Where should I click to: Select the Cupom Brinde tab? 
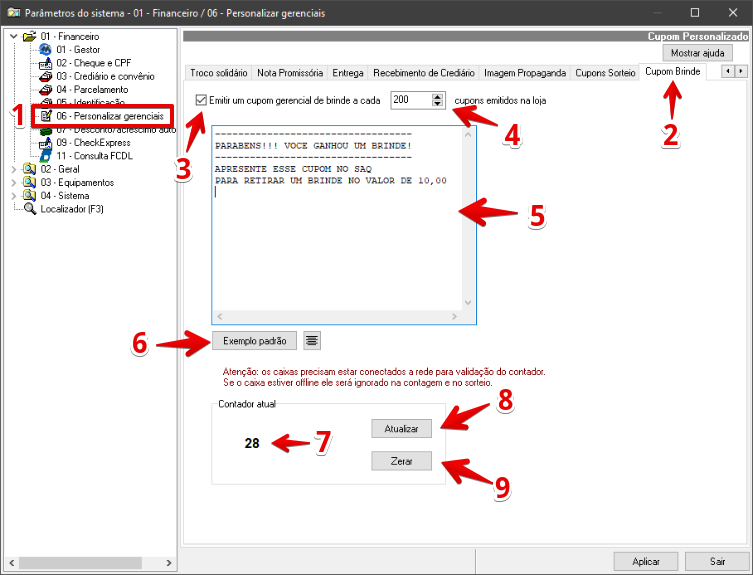click(x=672, y=72)
